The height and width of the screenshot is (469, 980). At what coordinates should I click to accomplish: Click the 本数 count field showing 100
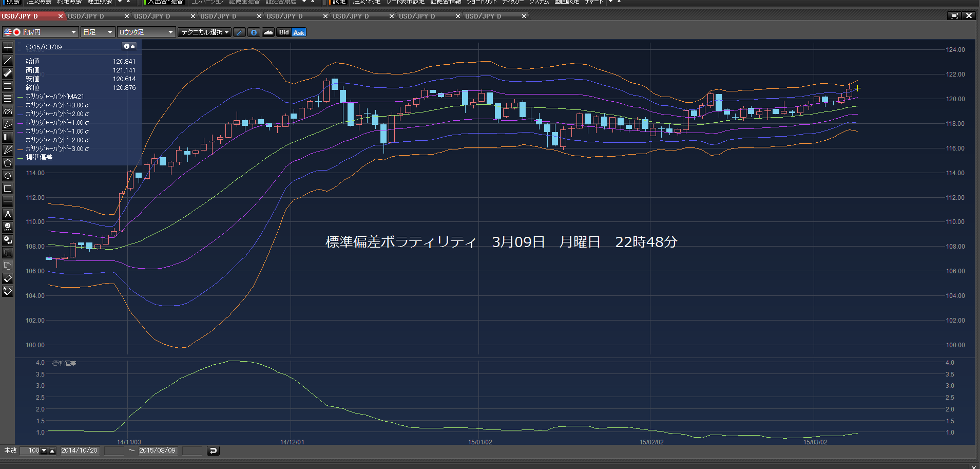(x=30, y=451)
